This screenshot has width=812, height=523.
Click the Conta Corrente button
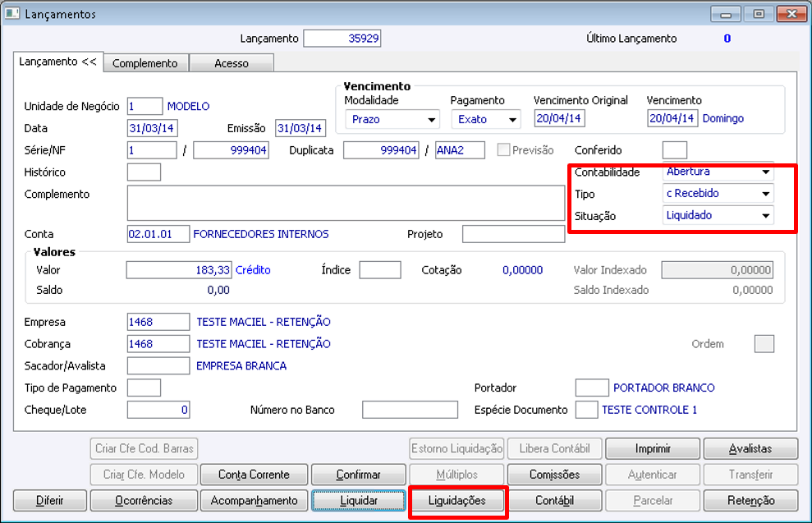254,475
